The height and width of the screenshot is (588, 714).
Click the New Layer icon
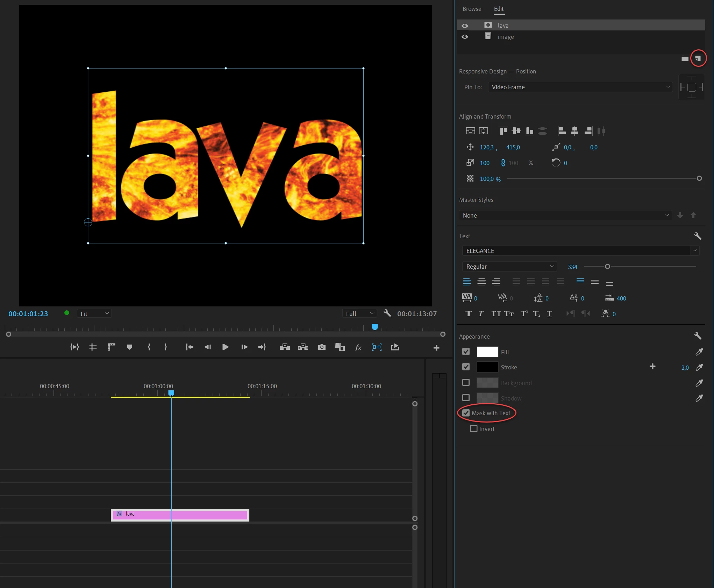[x=698, y=58]
